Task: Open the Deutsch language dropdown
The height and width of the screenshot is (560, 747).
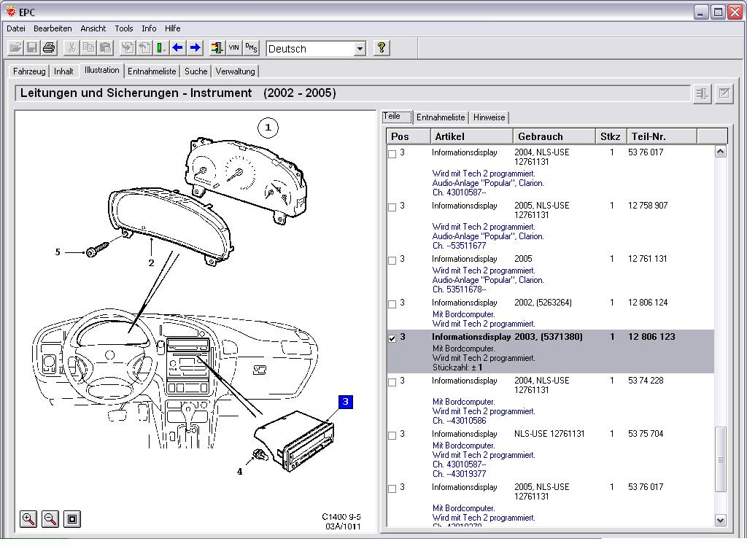Action: click(360, 49)
